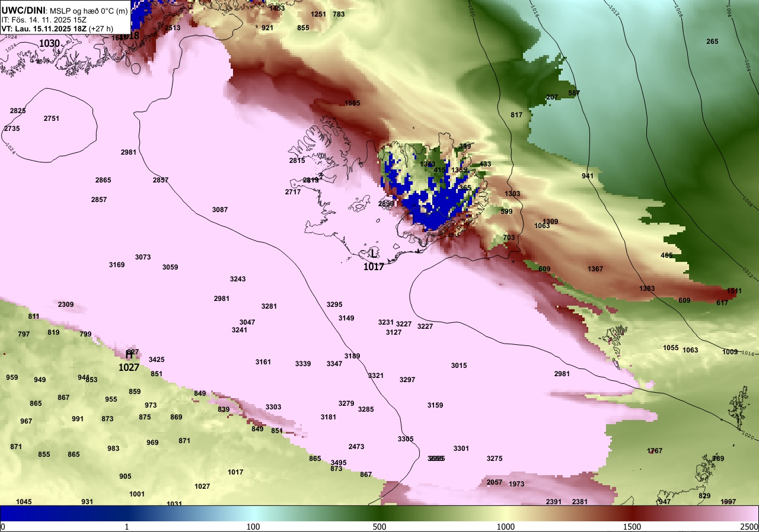Screen dimensions: 759x532
Task: Click the height value 3159
Action: pos(435,405)
